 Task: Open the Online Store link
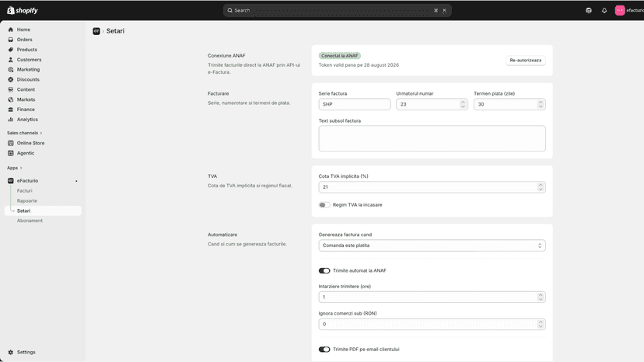coord(31,143)
